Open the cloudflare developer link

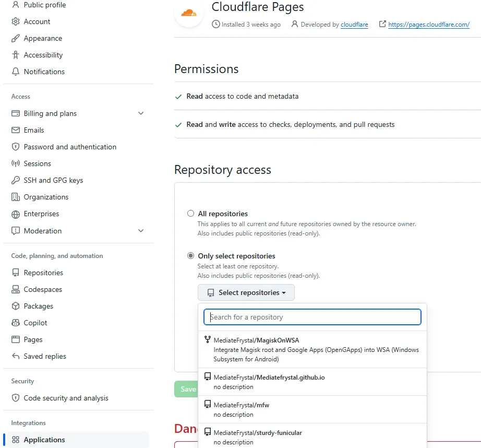click(354, 25)
